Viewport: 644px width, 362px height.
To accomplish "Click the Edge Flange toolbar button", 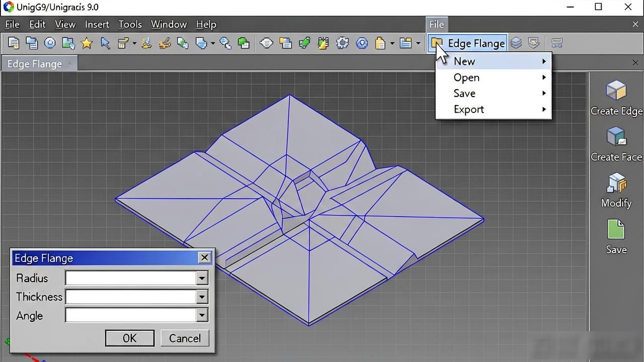I will tap(468, 43).
